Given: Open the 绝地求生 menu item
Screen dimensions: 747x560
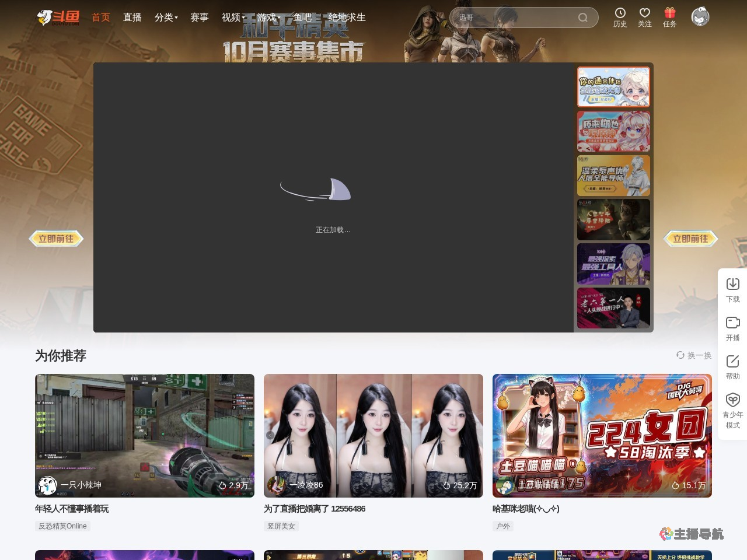Looking at the screenshot, I should [x=347, y=17].
